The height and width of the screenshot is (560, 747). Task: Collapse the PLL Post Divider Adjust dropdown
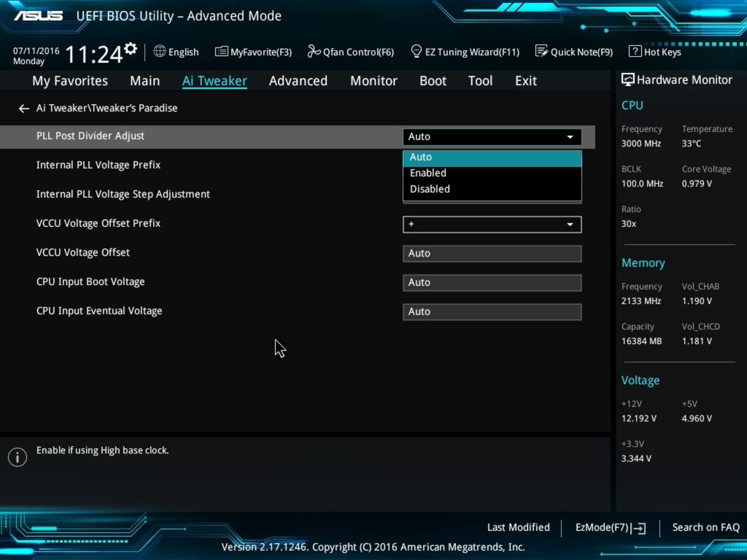pyautogui.click(x=492, y=137)
